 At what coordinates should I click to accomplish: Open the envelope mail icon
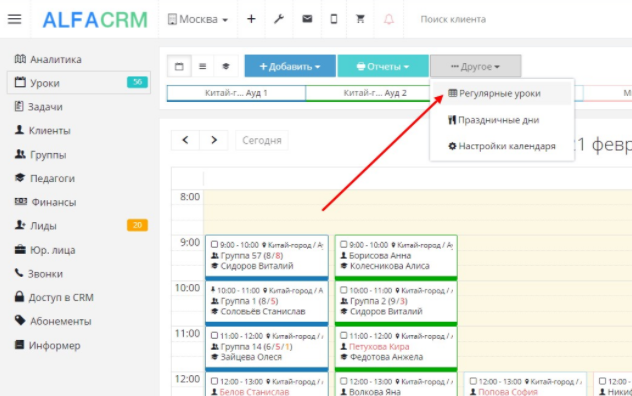click(307, 19)
